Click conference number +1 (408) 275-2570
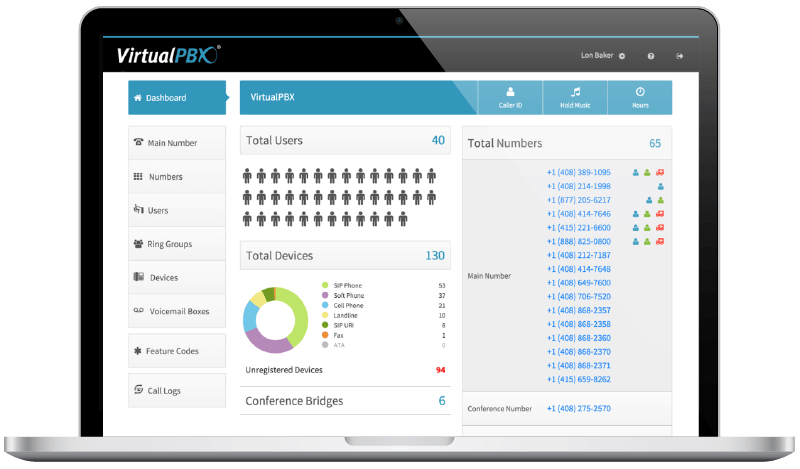 pyautogui.click(x=578, y=408)
